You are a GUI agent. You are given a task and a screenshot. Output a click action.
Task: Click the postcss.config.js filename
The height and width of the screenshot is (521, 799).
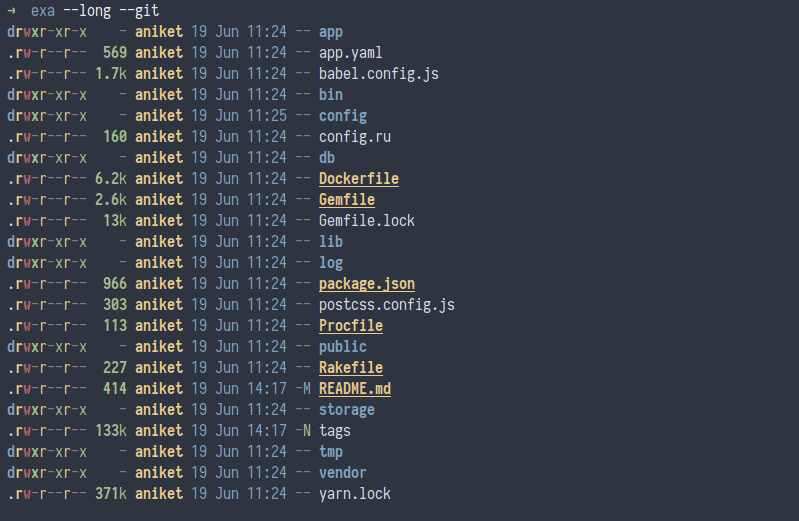(386, 305)
